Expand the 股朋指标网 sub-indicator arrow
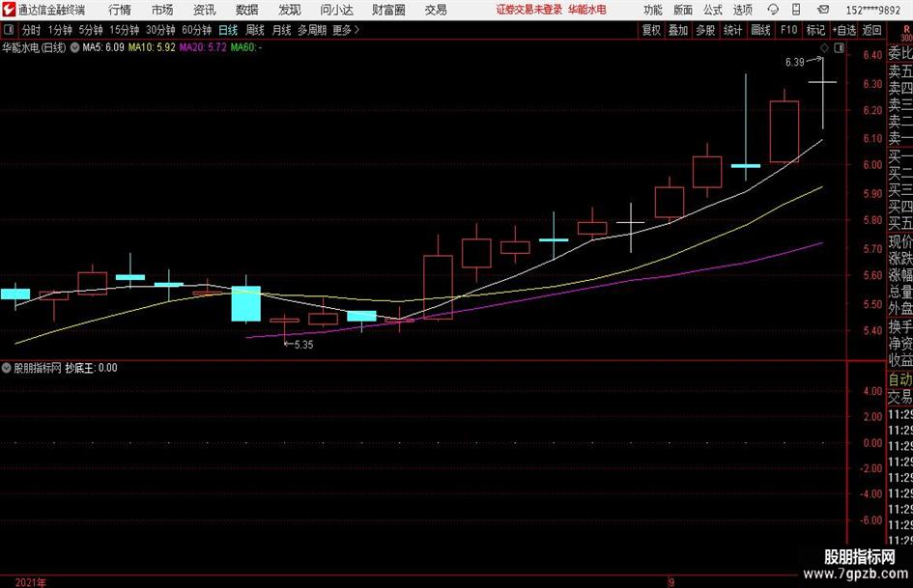This screenshot has height=588, width=913. tap(7, 368)
